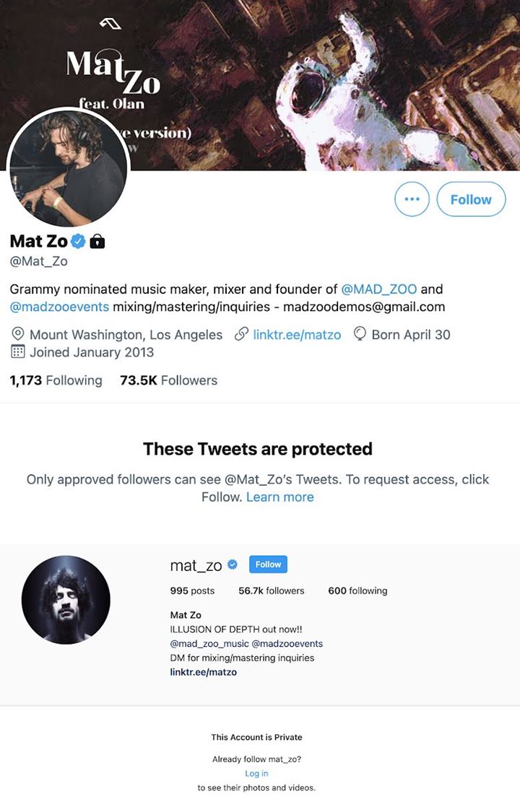The image size is (520, 812).
Task: Click Learn more about protected Tweets
Action: pyautogui.click(x=279, y=497)
